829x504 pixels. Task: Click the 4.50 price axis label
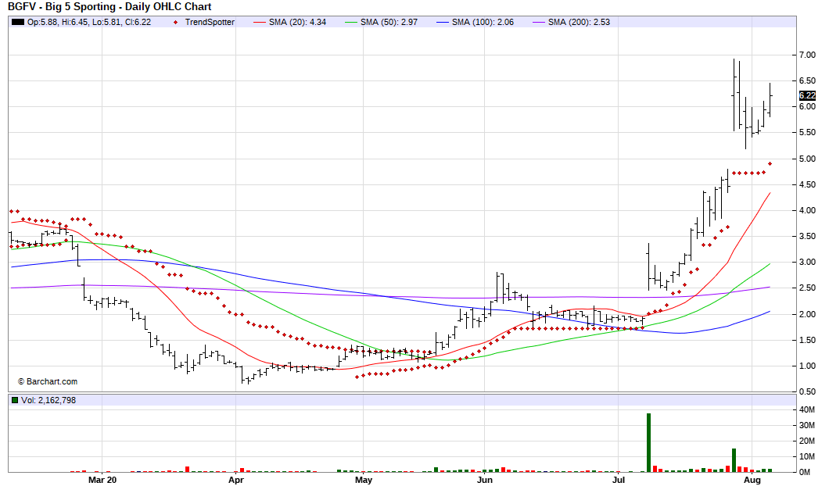807,185
